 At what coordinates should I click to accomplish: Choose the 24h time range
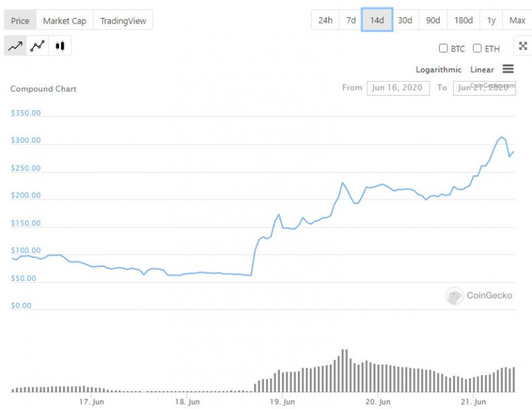pos(326,20)
